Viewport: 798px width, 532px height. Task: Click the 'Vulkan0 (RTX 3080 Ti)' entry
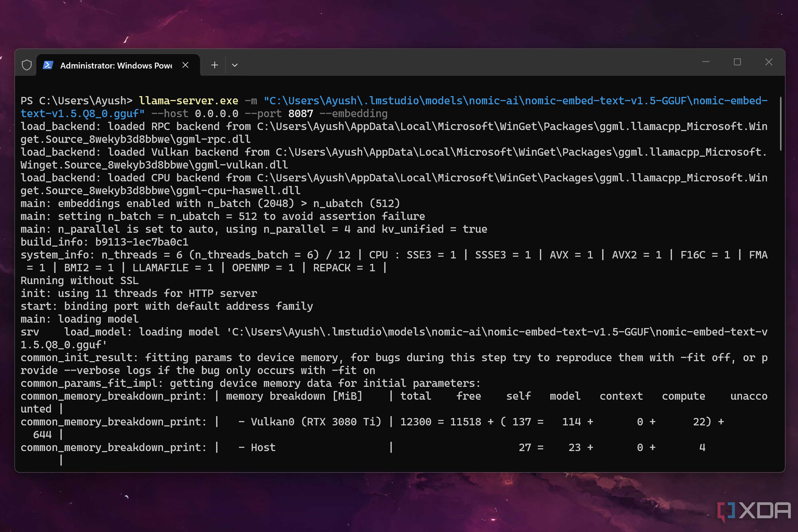click(x=316, y=422)
